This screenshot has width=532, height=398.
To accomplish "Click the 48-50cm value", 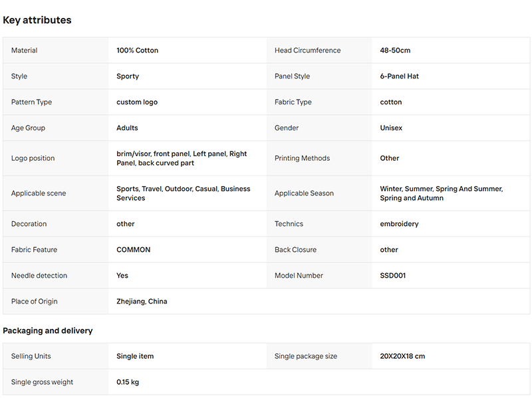I will (395, 50).
